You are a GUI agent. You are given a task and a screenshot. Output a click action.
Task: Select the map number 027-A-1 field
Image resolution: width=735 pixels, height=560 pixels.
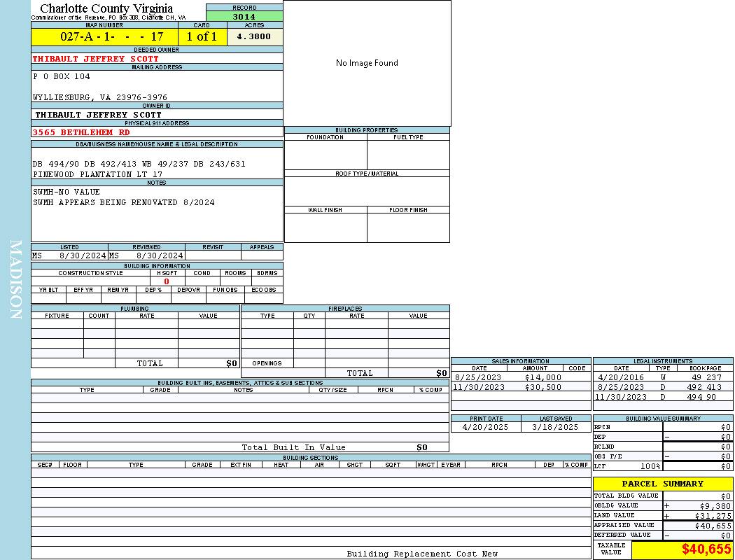(x=104, y=36)
